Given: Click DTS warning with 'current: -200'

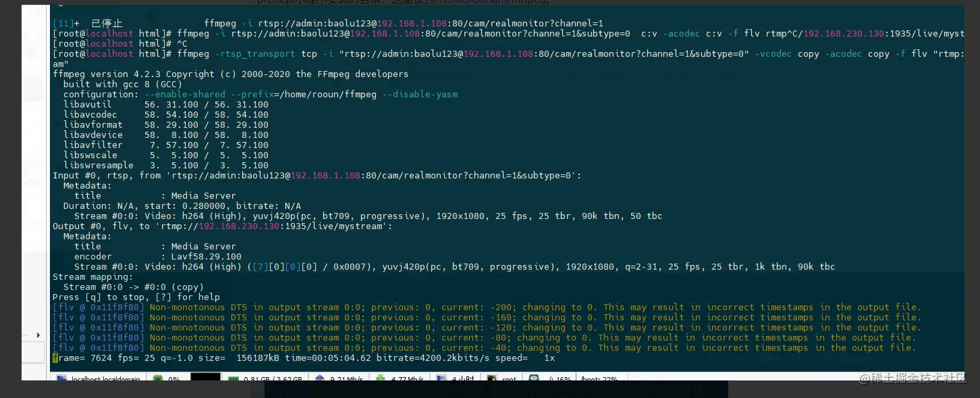Looking at the screenshot, I should [487, 307].
